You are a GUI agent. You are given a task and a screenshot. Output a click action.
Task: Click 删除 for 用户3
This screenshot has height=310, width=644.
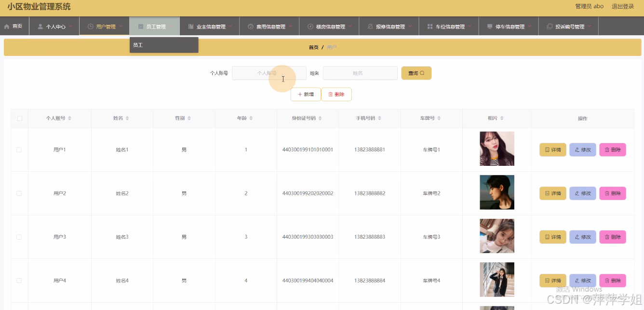click(613, 237)
